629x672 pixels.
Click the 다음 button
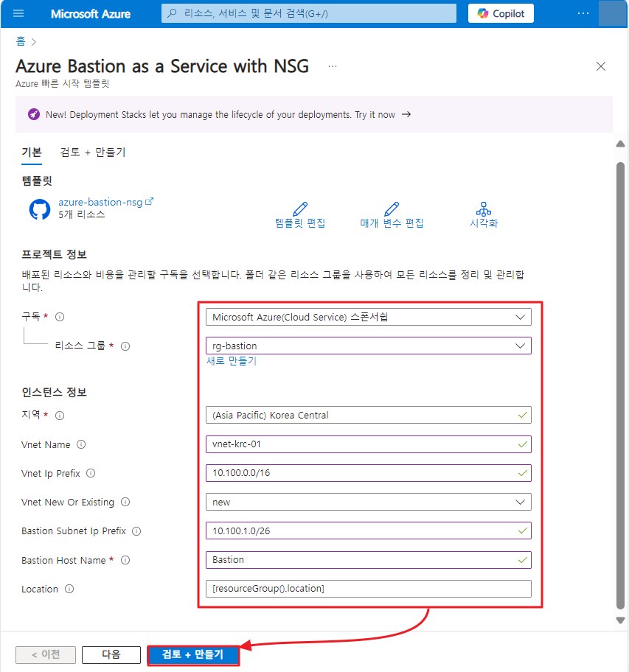[111, 655]
